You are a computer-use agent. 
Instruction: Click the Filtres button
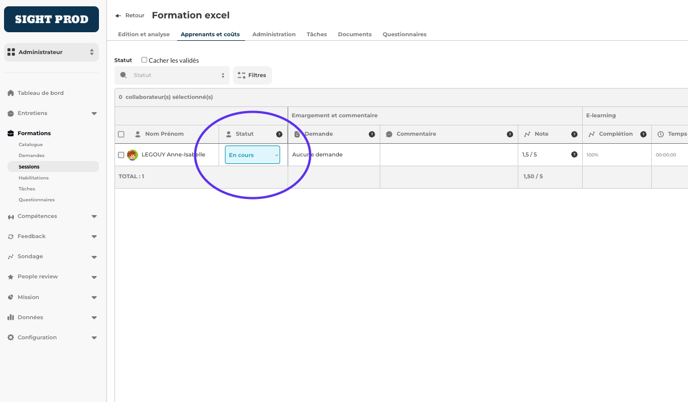[x=252, y=75]
